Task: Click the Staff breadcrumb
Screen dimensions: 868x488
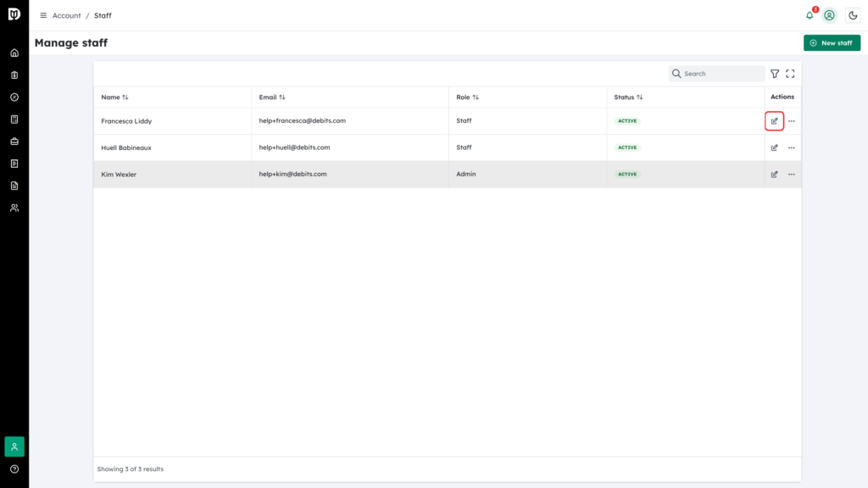Action: click(103, 15)
